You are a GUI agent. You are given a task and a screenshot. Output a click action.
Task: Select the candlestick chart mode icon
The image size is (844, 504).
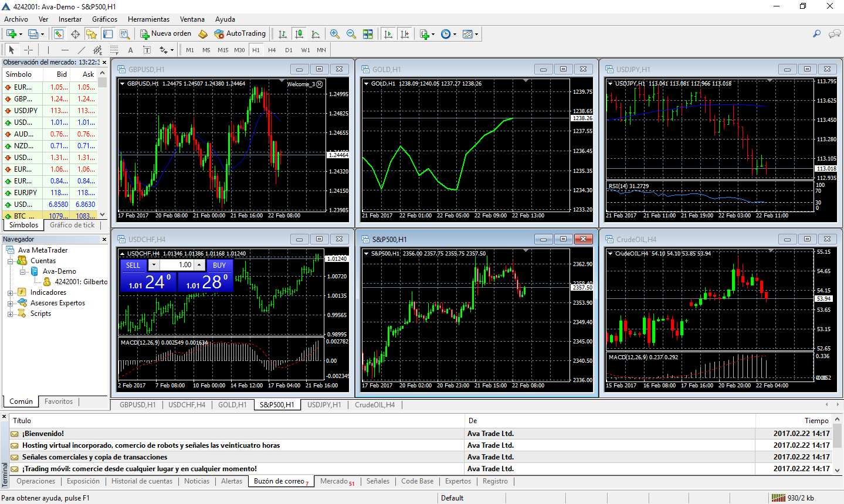point(300,33)
